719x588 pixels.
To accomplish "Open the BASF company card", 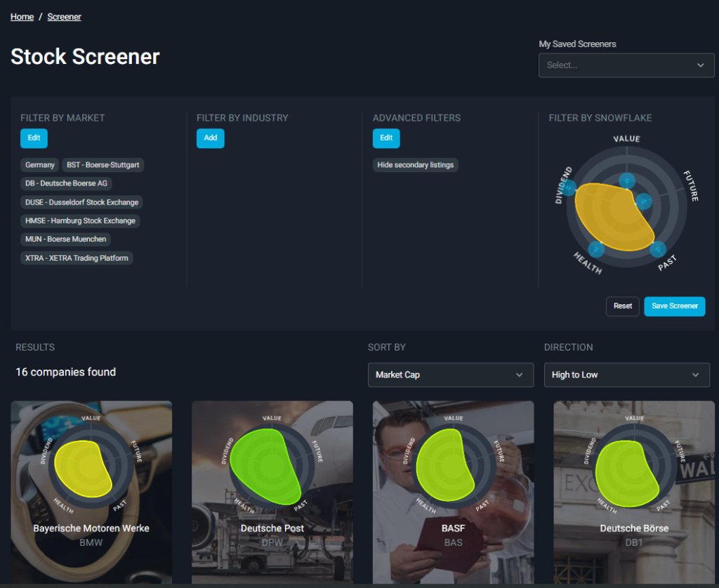I will click(x=453, y=492).
